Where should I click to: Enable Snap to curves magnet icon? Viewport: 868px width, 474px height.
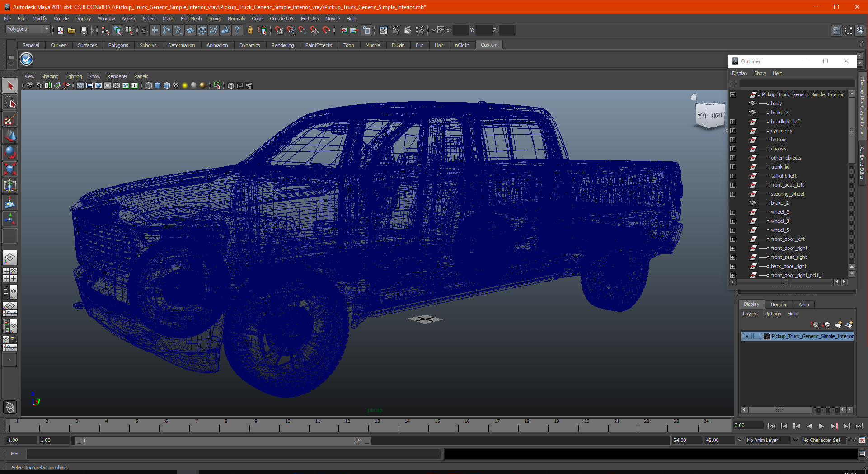click(291, 30)
